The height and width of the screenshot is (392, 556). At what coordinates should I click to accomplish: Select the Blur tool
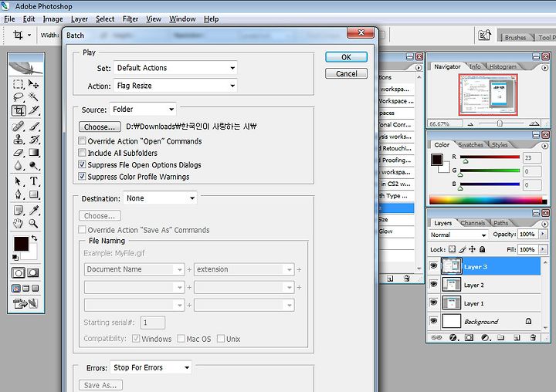[x=18, y=165]
